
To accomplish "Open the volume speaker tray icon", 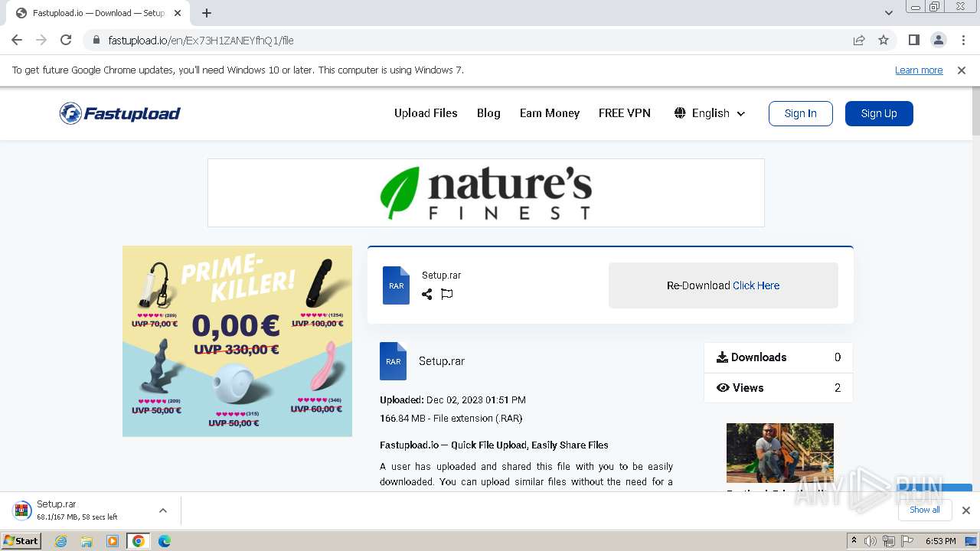I will pyautogui.click(x=871, y=541).
